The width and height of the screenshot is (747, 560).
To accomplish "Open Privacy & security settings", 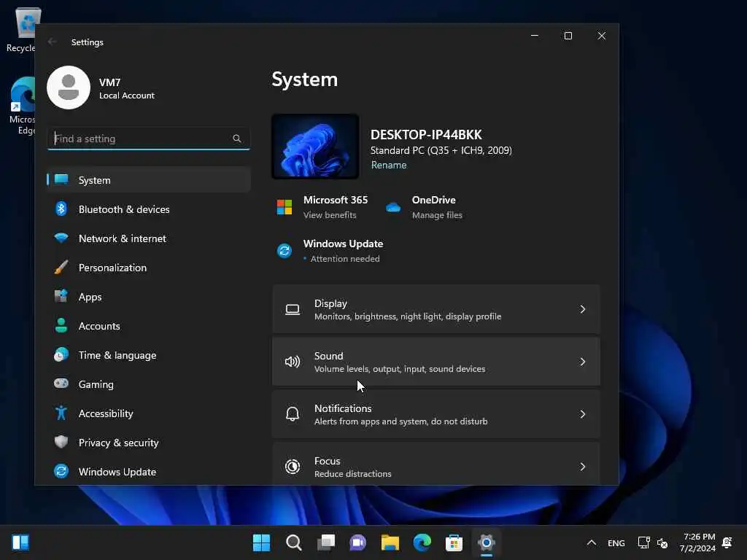I will (x=149, y=443).
